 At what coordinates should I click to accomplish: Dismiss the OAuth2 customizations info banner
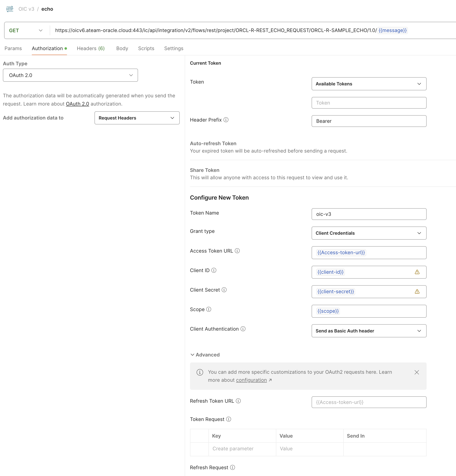(417, 372)
